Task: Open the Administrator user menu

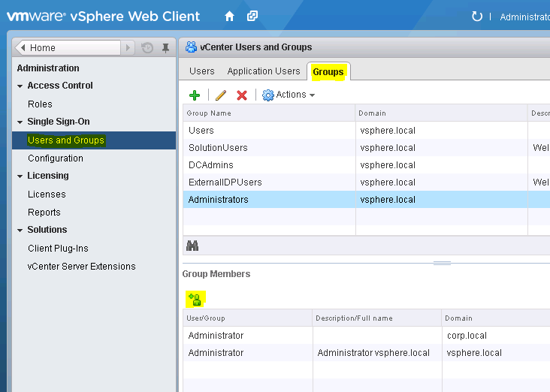Action: coord(524,17)
